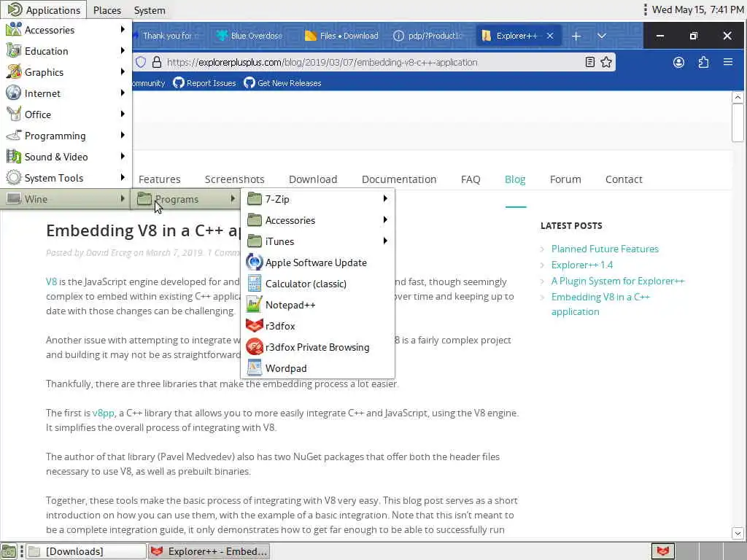Expand the Wine Accessories folder submenu
The width and height of the screenshot is (747, 560).
[x=318, y=220]
